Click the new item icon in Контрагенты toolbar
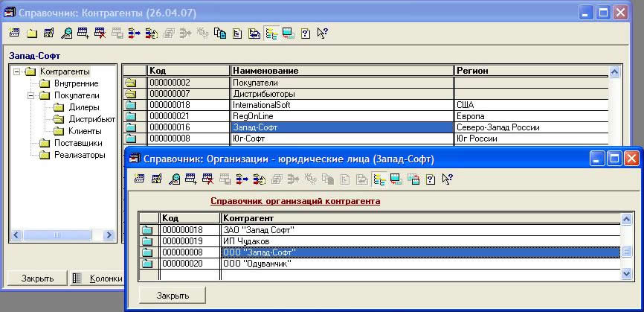The width and height of the screenshot is (644, 312). [x=14, y=34]
